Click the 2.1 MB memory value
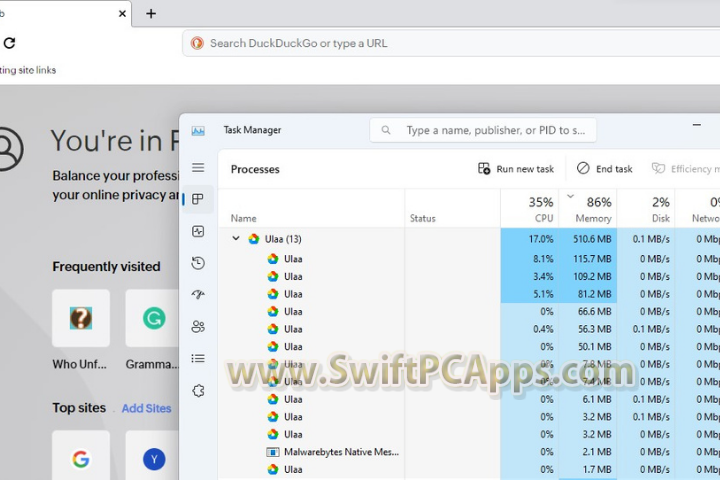The image size is (720, 480). [x=597, y=452]
